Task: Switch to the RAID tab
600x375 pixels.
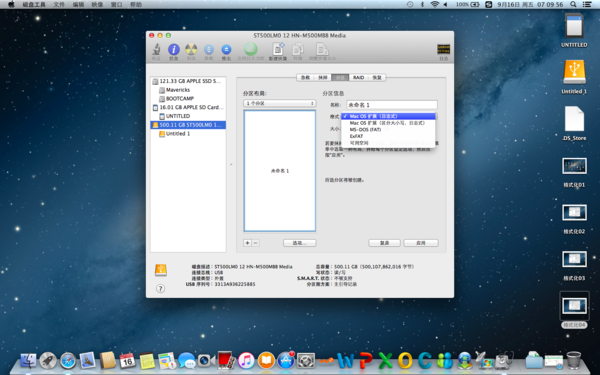Action: (359, 78)
